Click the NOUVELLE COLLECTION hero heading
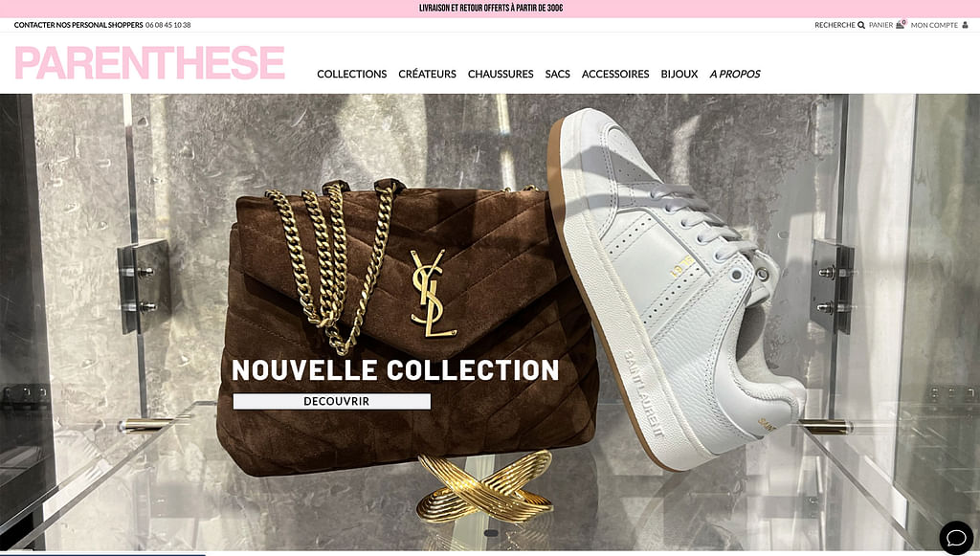The width and height of the screenshot is (980, 556). (395, 369)
